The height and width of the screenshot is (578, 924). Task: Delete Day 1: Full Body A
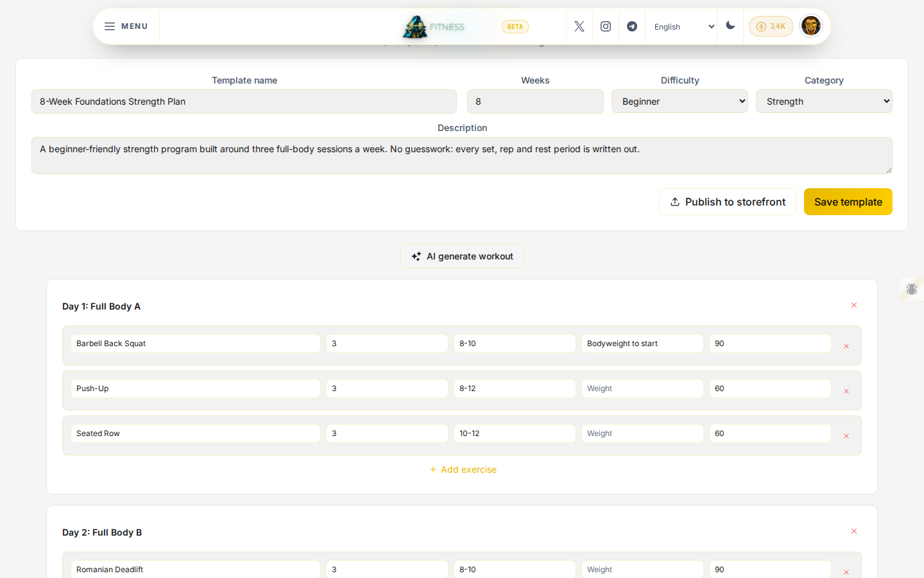(x=854, y=305)
